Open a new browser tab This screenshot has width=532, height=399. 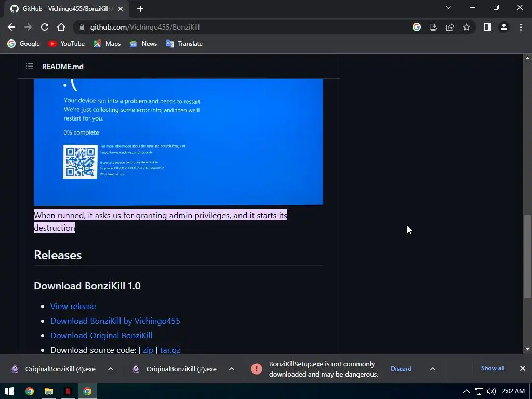tap(140, 9)
